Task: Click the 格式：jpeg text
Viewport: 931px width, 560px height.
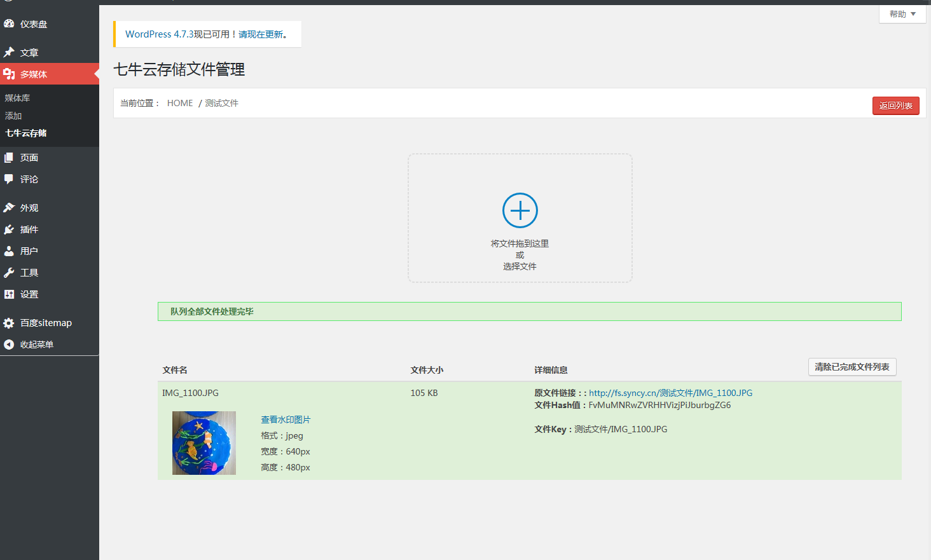Action: pyautogui.click(x=282, y=435)
